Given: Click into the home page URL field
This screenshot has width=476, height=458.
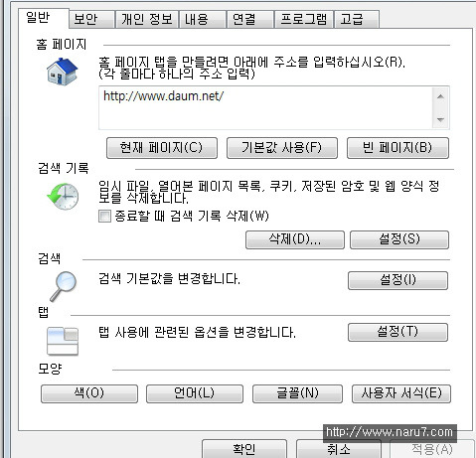Looking at the screenshot, I should 265,108.
